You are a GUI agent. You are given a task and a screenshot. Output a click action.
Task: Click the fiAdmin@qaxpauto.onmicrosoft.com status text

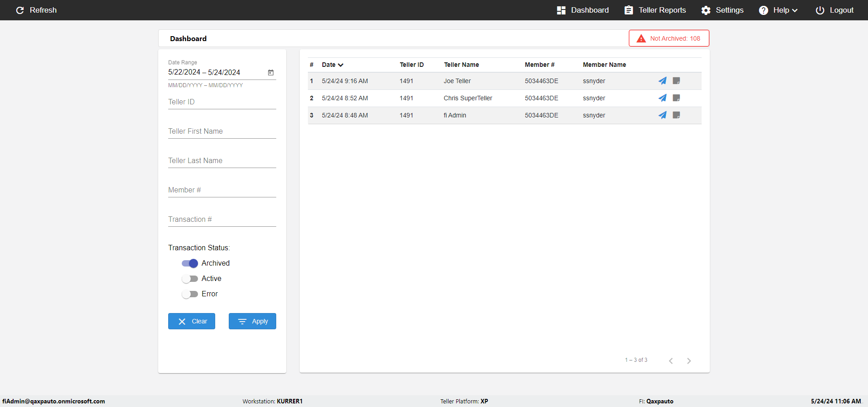(x=54, y=401)
